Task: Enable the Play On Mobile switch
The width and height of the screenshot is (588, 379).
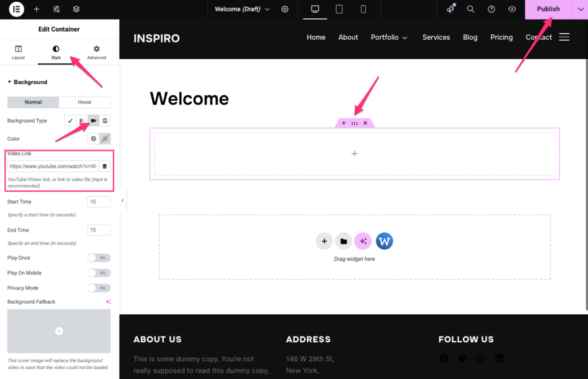Action: 99,273
